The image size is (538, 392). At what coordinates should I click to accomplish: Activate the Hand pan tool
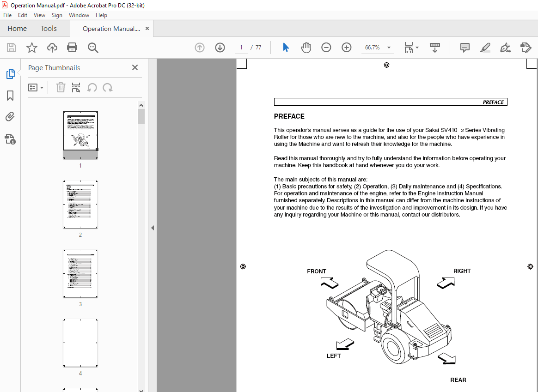(306, 48)
